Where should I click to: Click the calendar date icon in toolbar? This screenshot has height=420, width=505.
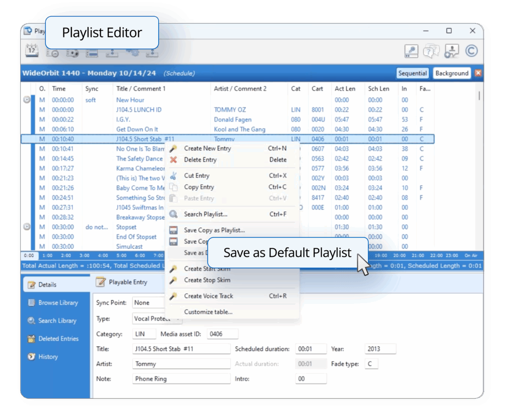tap(32, 51)
